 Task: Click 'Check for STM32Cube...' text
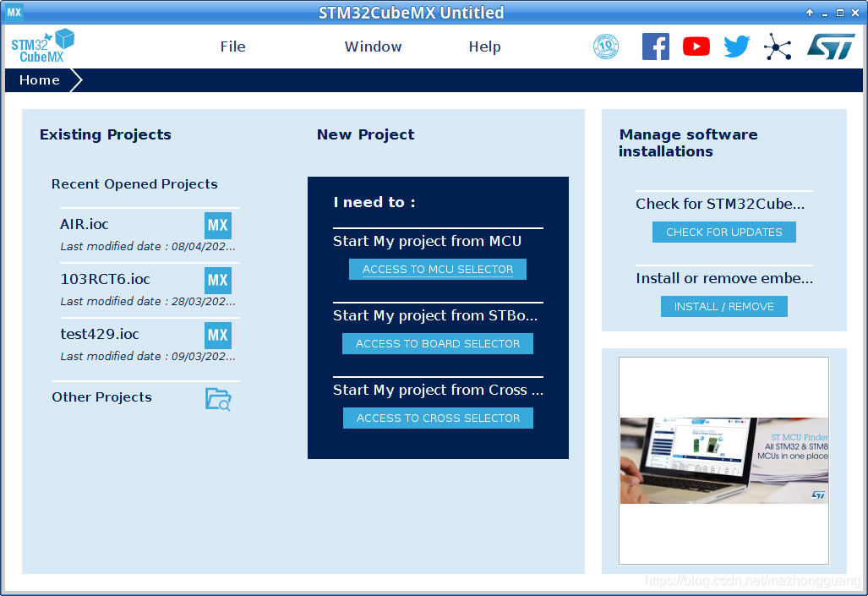point(720,204)
